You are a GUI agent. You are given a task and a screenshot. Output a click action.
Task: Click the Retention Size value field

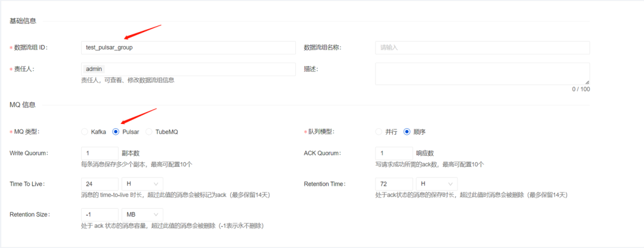[x=100, y=215]
